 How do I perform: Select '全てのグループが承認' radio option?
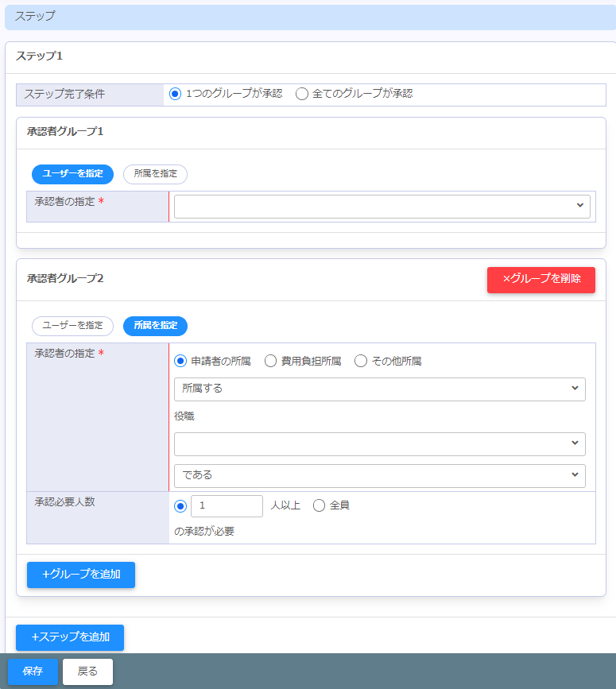pos(302,94)
